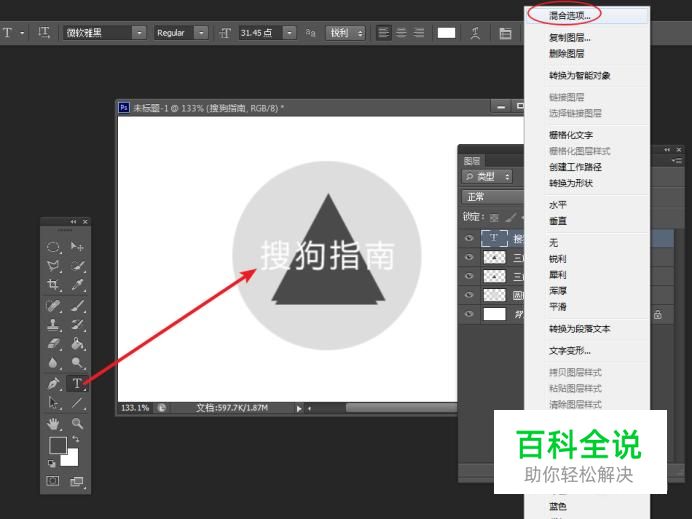Hide triangle layer directly below text layer
Screen dimensions: 692x519
pos(469,257)
